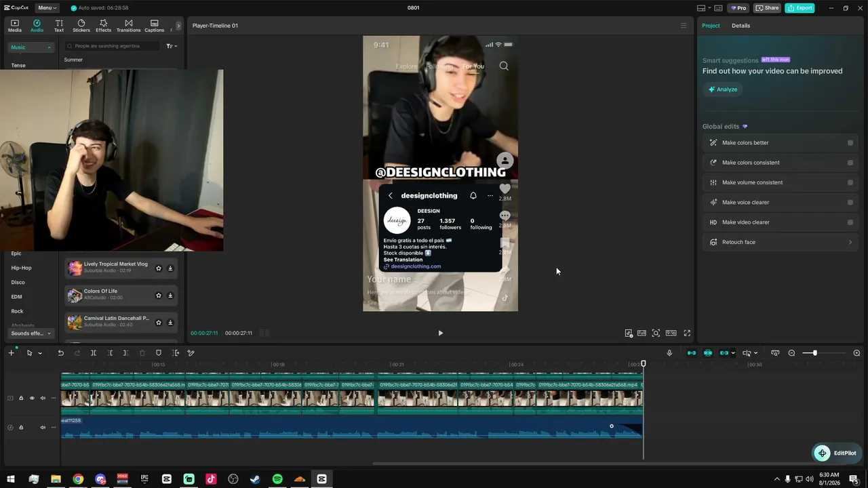Toggle main track magnet
This screenshot has width=868, height=488.
692,352
